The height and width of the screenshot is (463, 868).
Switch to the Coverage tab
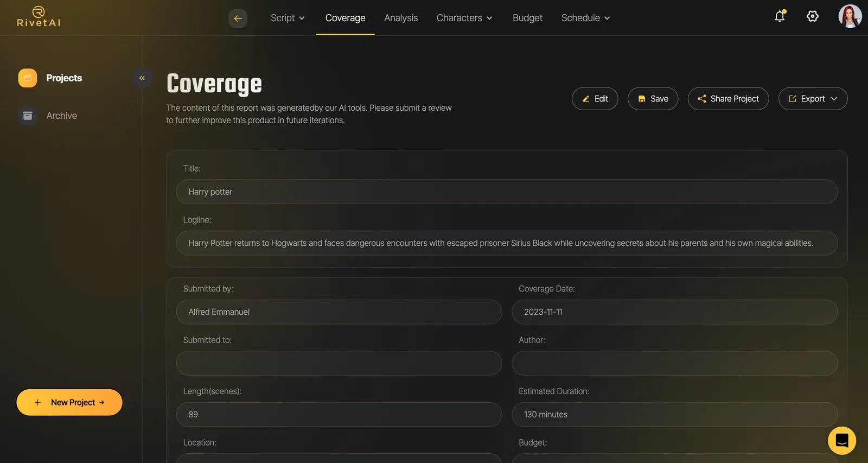point(345,18)
